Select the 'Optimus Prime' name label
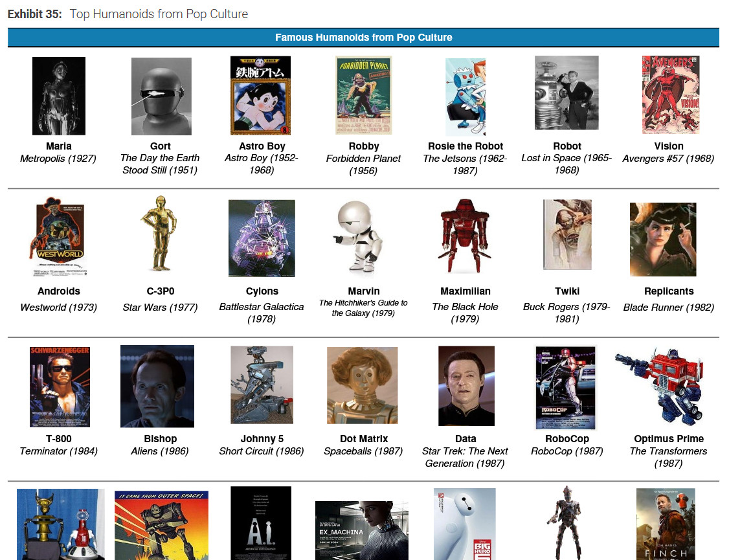 click(669, 439)
